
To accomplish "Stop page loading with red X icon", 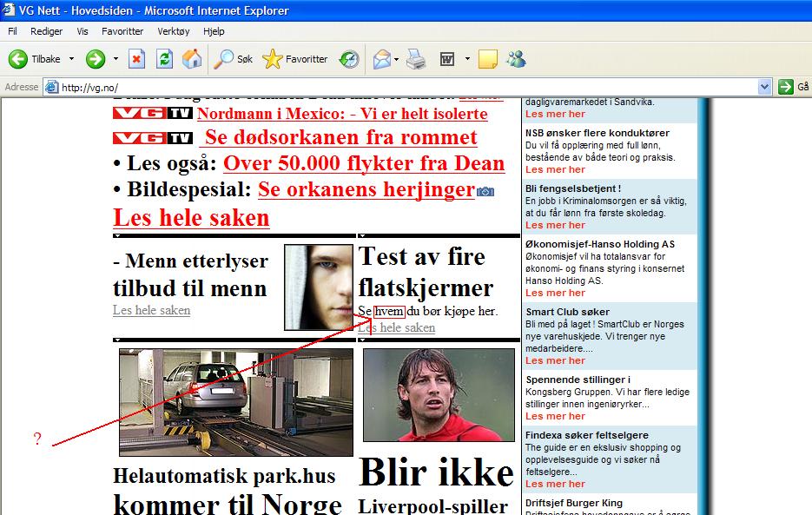I will 136,59.
